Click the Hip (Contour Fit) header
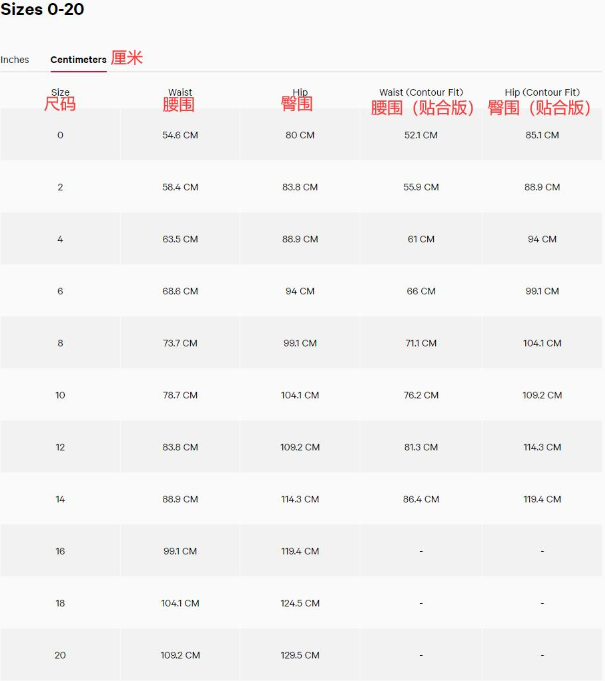This screenshot has height=681, width=605. [542, 92]
